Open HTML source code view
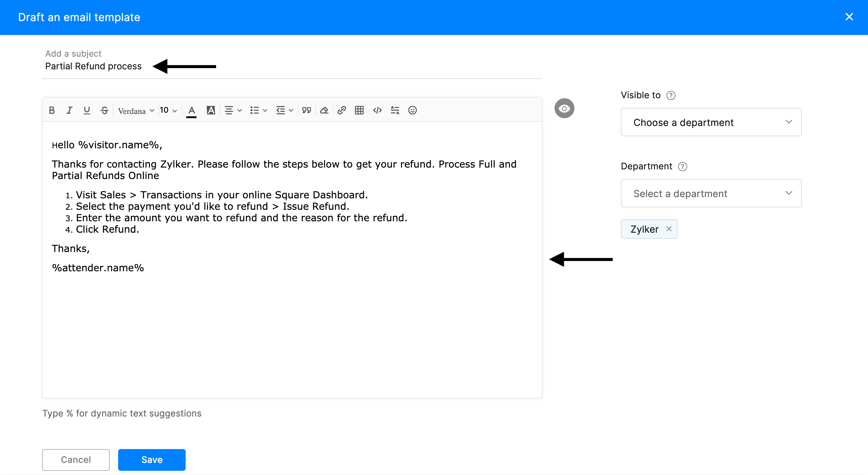 tap(377, 110)
